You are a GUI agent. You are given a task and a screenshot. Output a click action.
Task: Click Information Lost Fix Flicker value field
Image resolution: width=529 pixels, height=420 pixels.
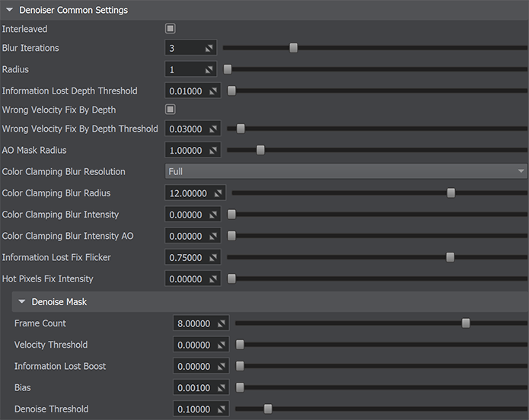[x=193, y=257]
